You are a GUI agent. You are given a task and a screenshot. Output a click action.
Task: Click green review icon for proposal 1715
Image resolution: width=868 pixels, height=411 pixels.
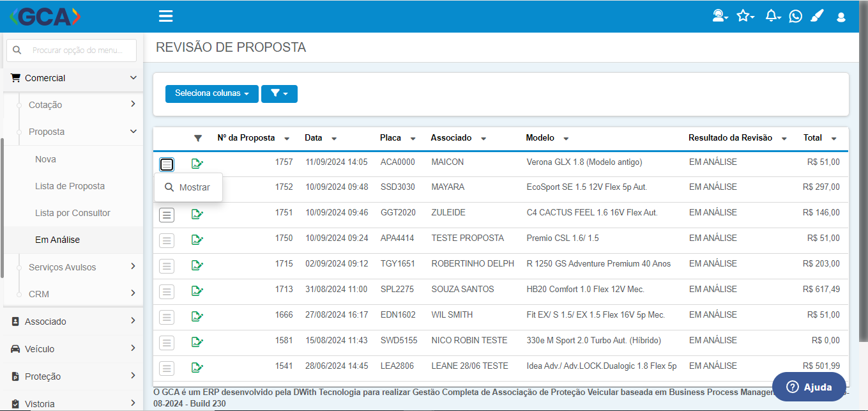197,265
